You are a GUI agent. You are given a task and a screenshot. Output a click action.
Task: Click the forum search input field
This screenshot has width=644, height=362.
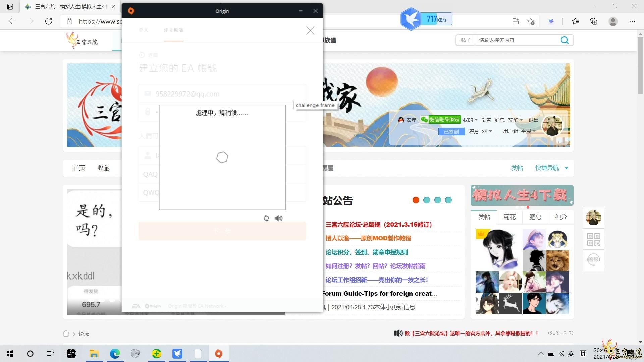click(x=517, y=40)
